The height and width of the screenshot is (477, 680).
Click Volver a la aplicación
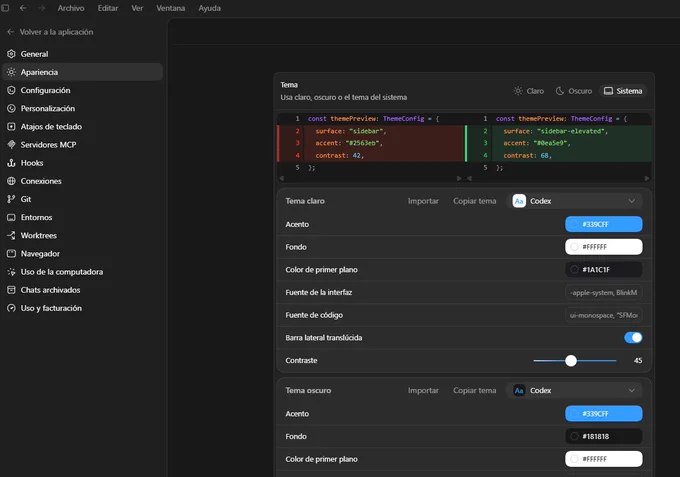(x=50, y=32)
